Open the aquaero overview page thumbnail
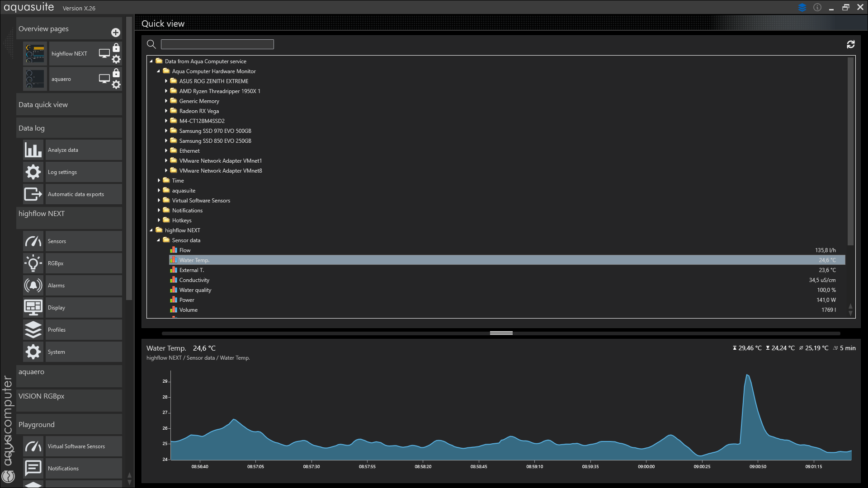Viewport: 868px width, 488px height. (x=35, y=79)
